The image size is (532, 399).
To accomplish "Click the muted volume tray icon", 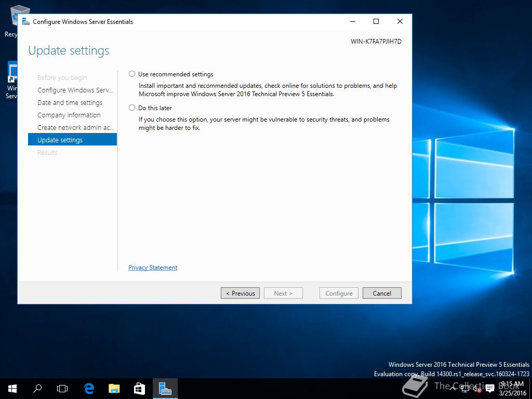I will pyautogui.click(x=477, y=389).
